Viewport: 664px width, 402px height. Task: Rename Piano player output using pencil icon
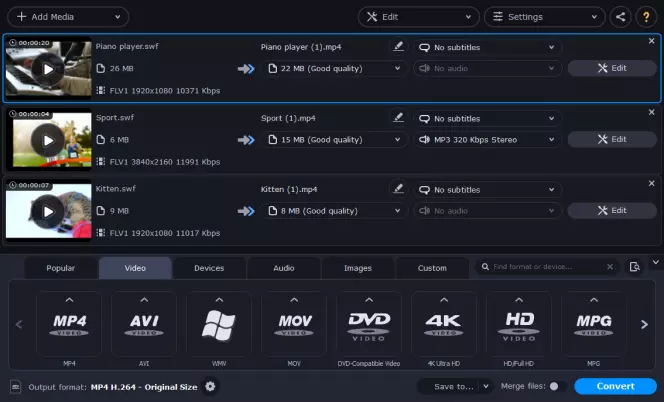[x=399, y=46]
